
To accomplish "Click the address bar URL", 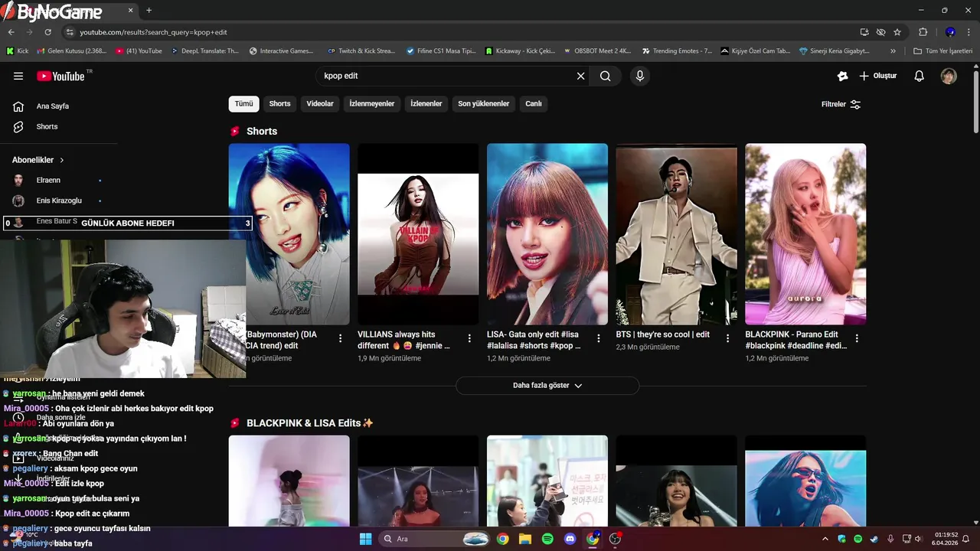I will (x=153, y=32).
